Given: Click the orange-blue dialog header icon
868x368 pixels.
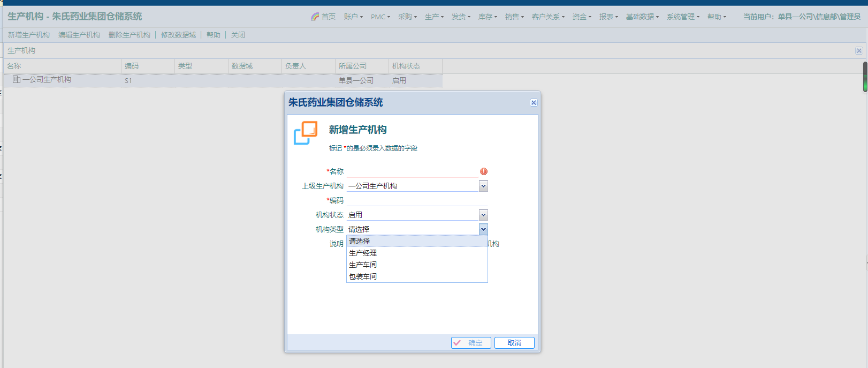Looking at the screenshot, I should click(x=306, y=133).
